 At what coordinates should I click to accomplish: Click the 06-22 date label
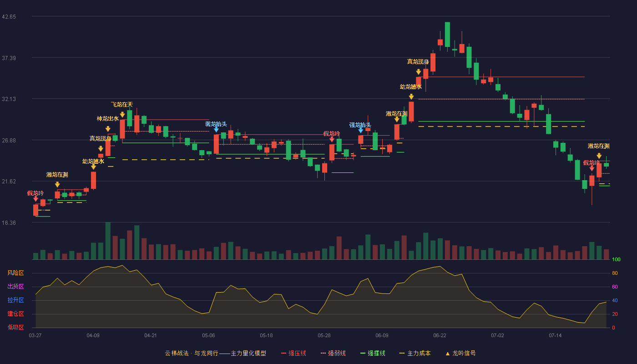pos(440,335)
